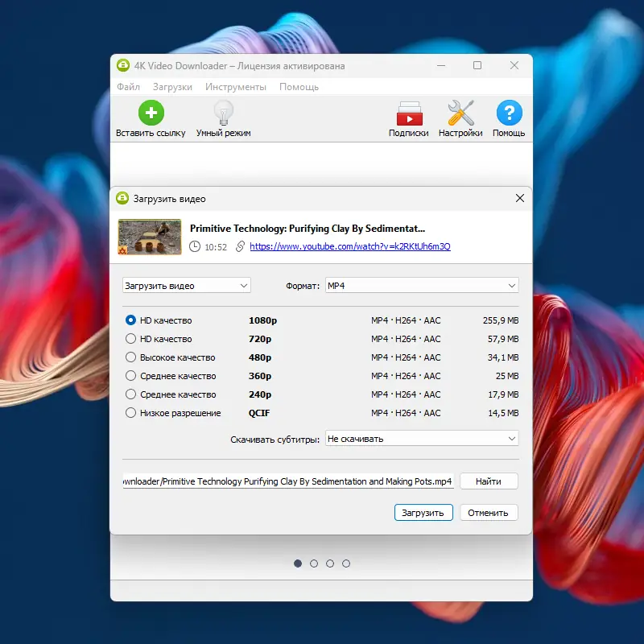Image resolution: width=644 pixels, height=644 pixels.
Task: Click the 255,9 MB size value
Action: tap(501, 320)
